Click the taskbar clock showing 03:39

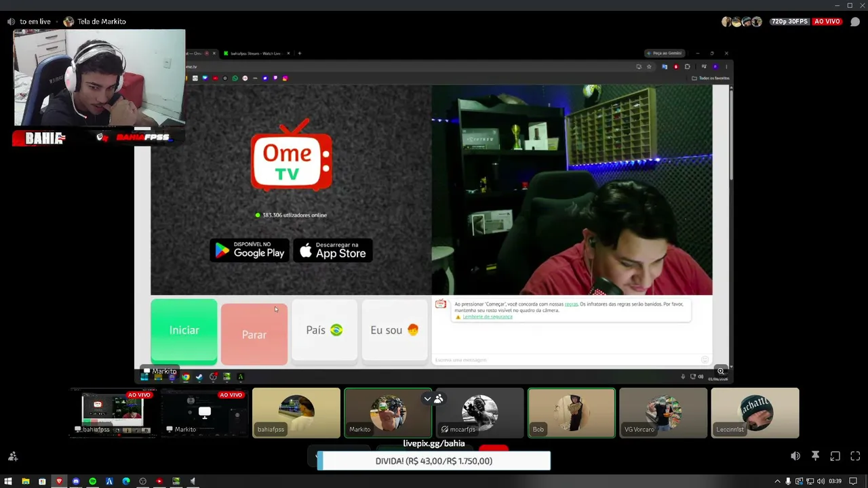pos(835,481)
